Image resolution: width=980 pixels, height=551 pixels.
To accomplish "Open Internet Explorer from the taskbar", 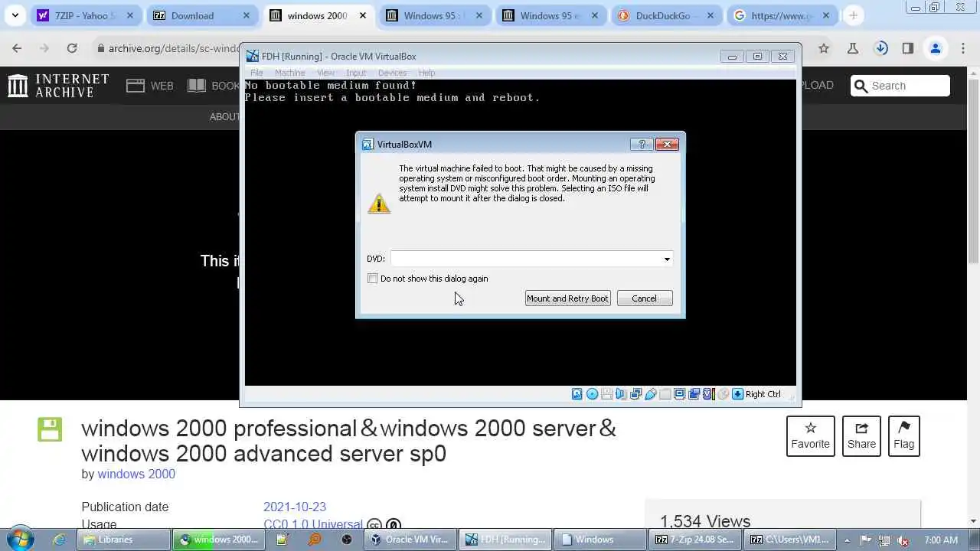I will [x=59, y=540].
